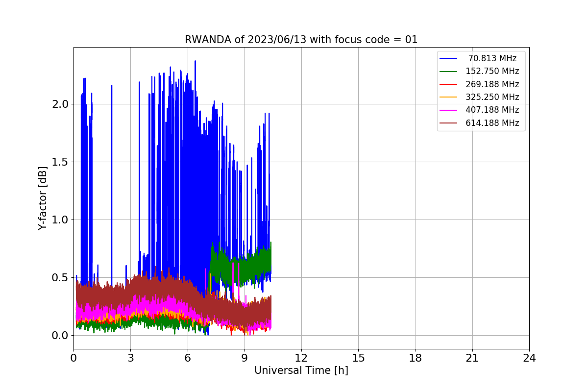Click the y-axis tick label 0.0
This screenshot has width=588, height=392.
point(60,336)
